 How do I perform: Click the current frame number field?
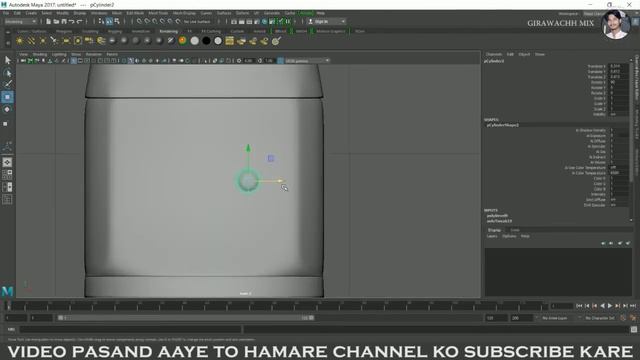tap(562, 306)
